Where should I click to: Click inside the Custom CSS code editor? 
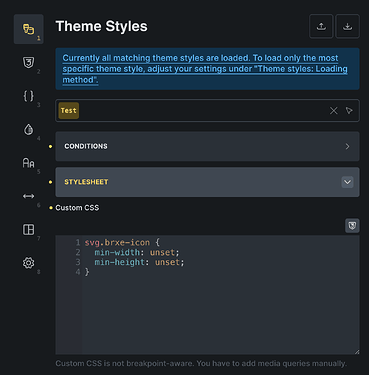pyautogui.click(x=207, y=295)
